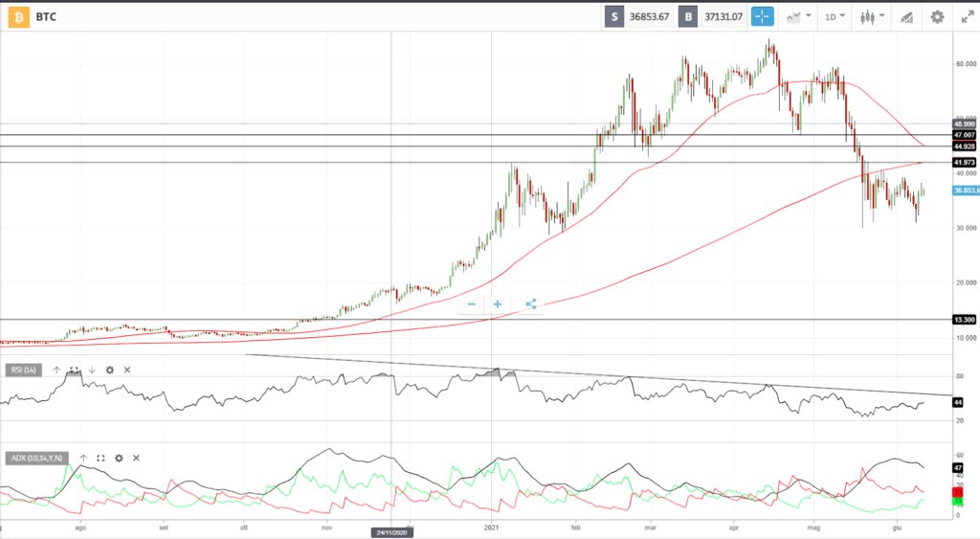The width and height of the screenshot is (980, 539).
Task: Click the RSI (14) indicator label
Action: (24, 371)
